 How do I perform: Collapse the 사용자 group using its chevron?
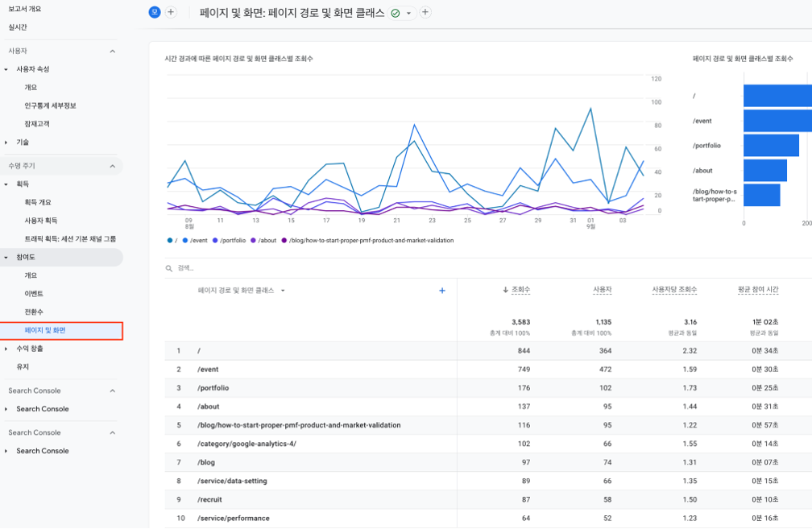(x=112, y=51)
